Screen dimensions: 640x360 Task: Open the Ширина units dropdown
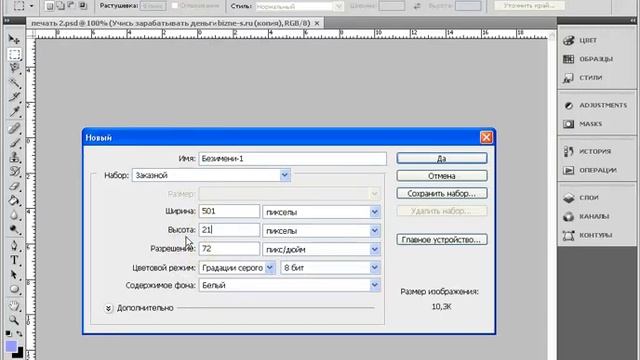pos(322,212)
